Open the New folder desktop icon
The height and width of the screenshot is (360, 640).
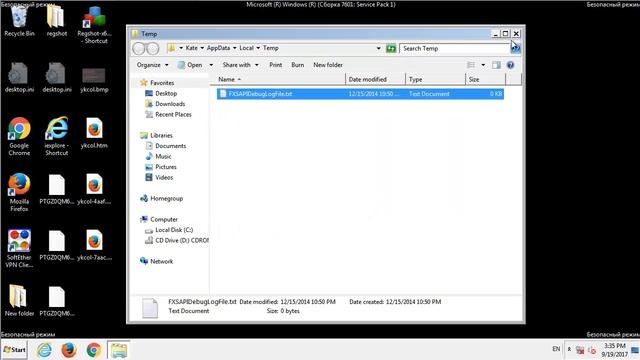[x=19, y=301]
